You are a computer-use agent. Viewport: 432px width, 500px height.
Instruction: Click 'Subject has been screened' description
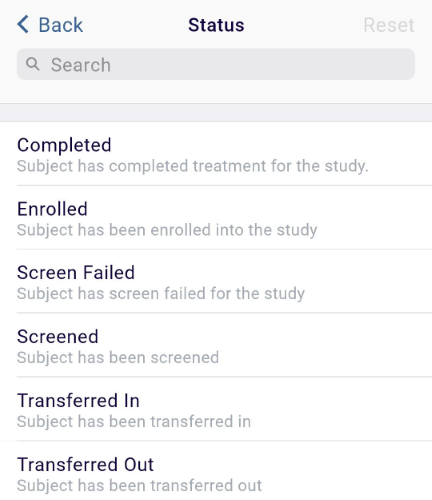tap(118, 358)
